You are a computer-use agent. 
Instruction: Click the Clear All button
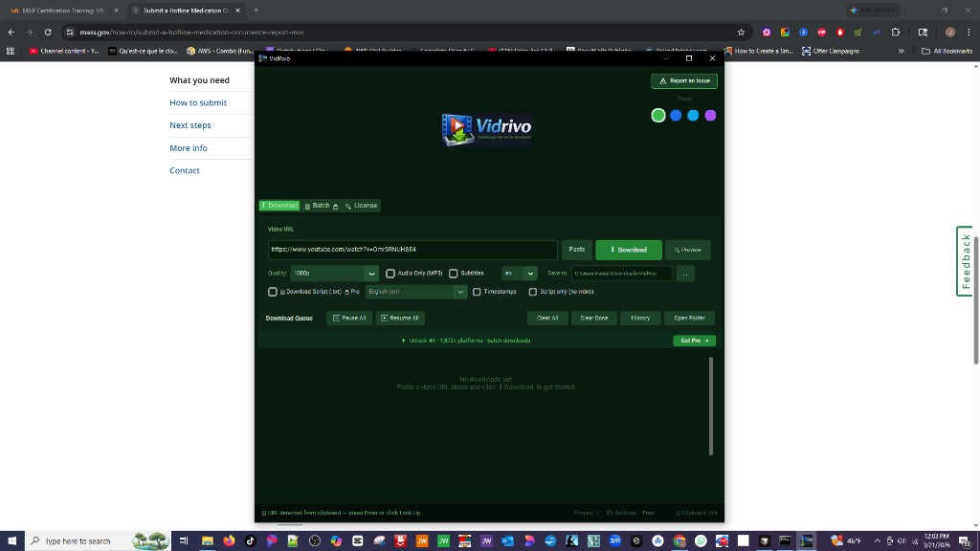546,318
